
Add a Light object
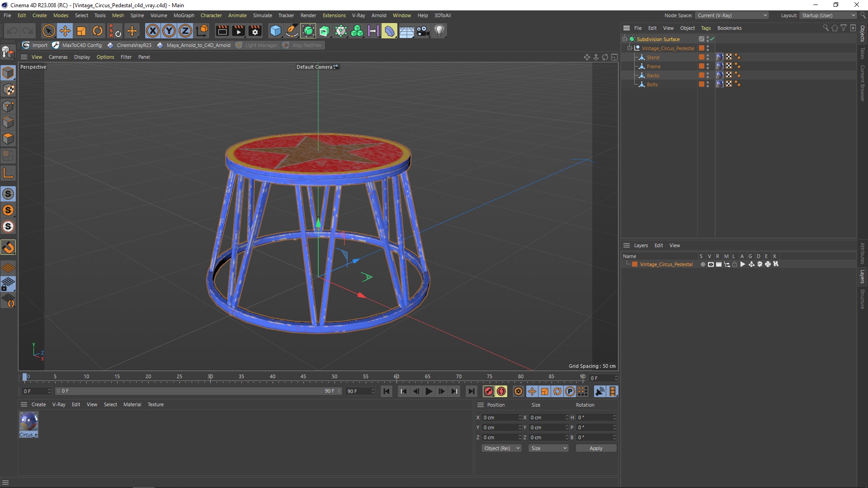click(439, 31)
